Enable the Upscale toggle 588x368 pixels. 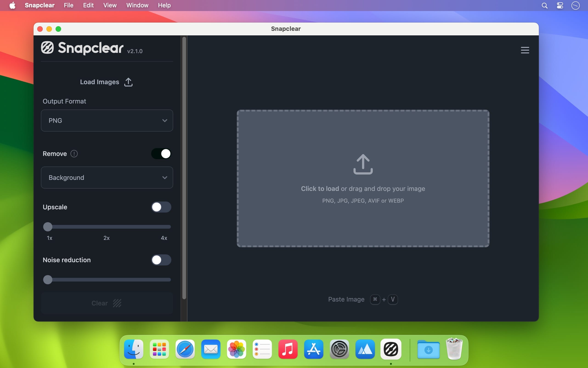pyautogui.click(x=161, y=207)
